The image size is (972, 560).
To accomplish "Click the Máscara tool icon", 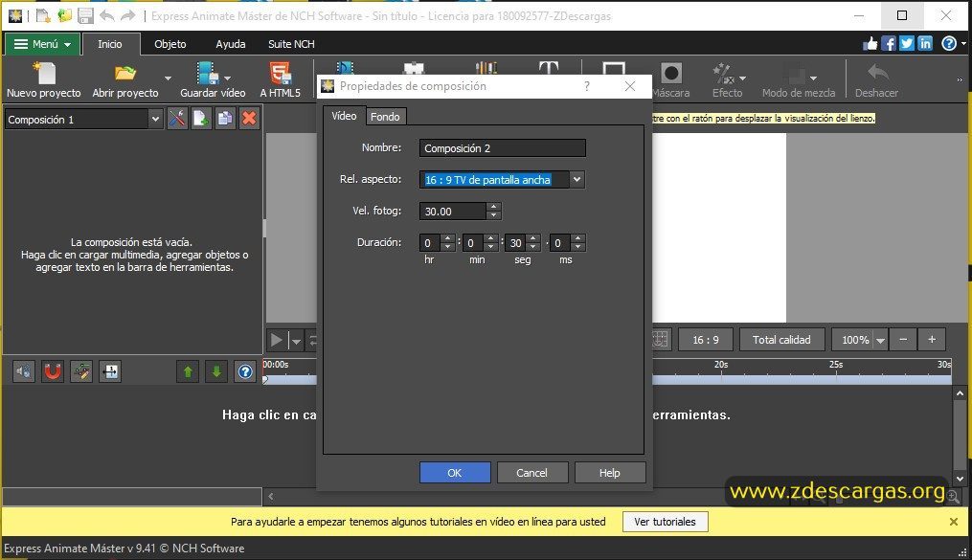I will tap(670, 73).
